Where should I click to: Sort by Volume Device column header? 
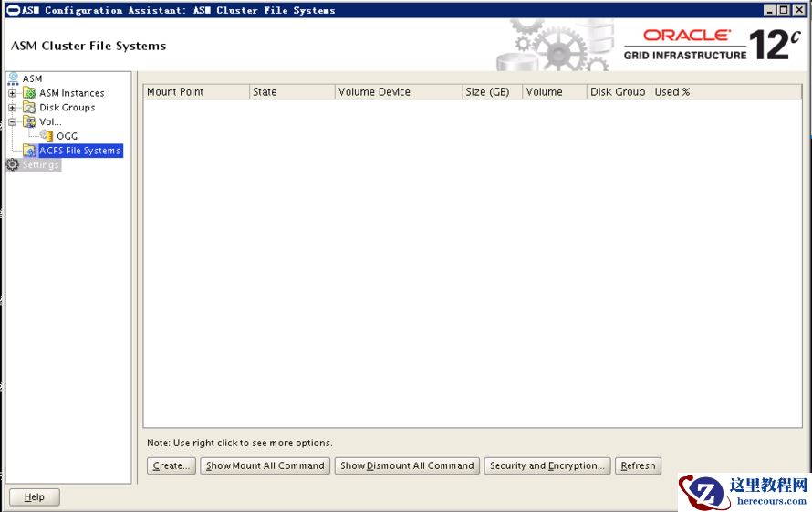pos(398,92)
